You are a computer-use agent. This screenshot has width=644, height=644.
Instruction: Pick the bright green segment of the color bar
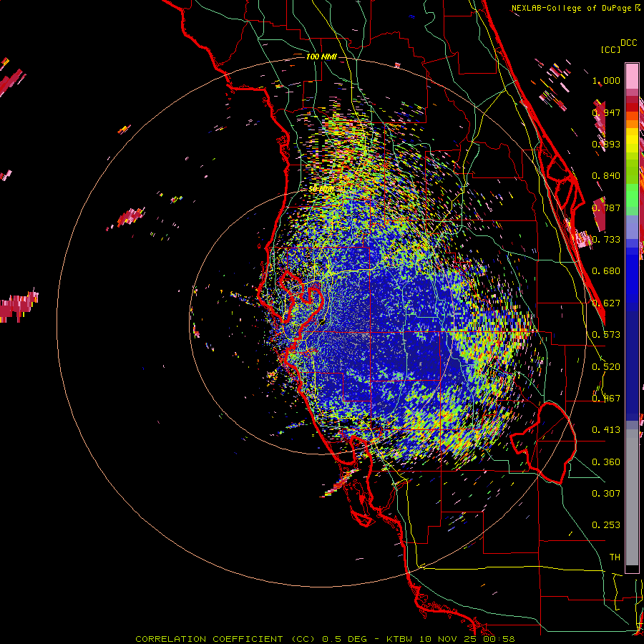pyautogui.click(x=632, y=195)
